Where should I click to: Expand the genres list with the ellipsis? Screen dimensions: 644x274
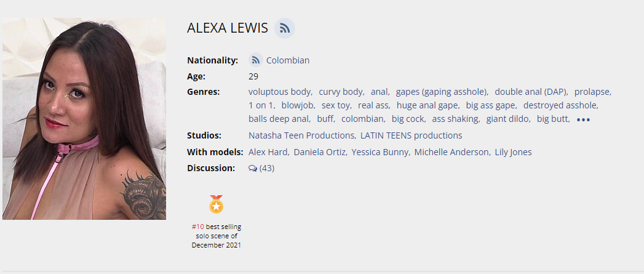click(x=583, y=119)
